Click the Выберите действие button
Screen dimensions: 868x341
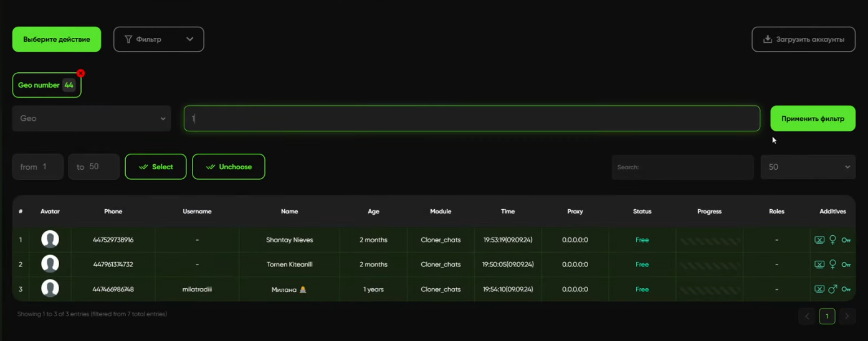(x=57, y=39)
